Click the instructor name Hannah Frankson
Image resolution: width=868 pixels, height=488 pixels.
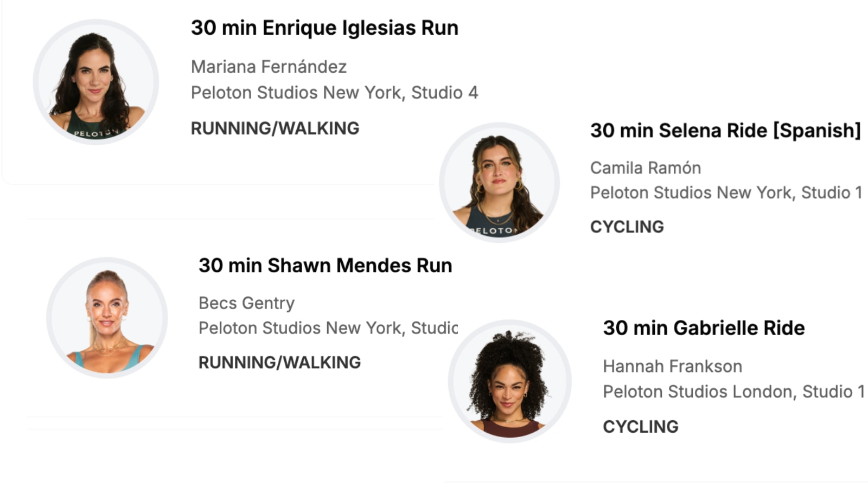[x=672, y=367]
